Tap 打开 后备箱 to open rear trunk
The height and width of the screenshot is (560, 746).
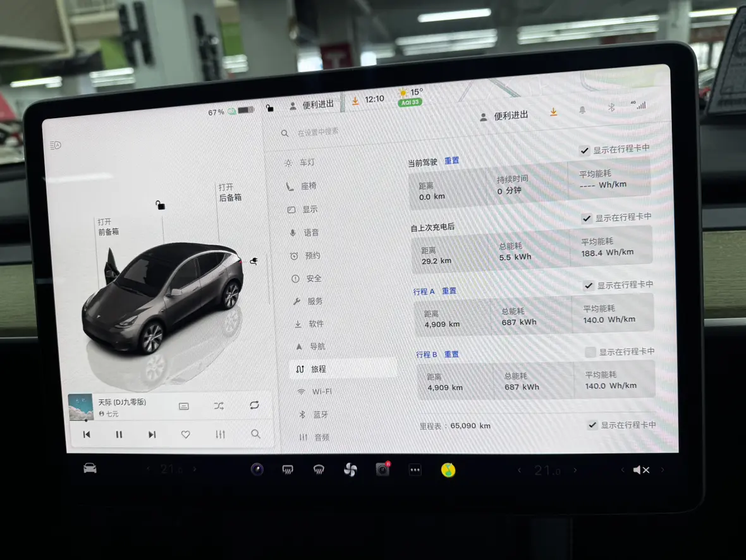(x=229, y=193)
